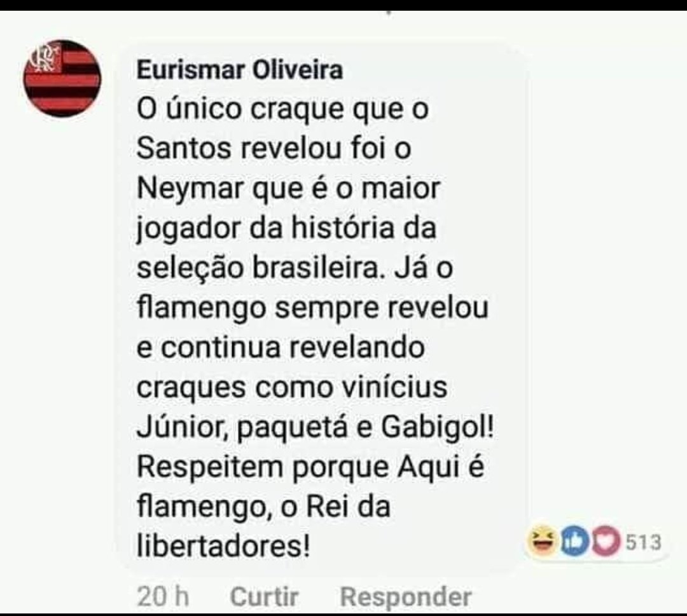The width and height of the screenshot is (687, 616).
Task: Click the word Gabigol! in the comment
Action: [437, 427]
